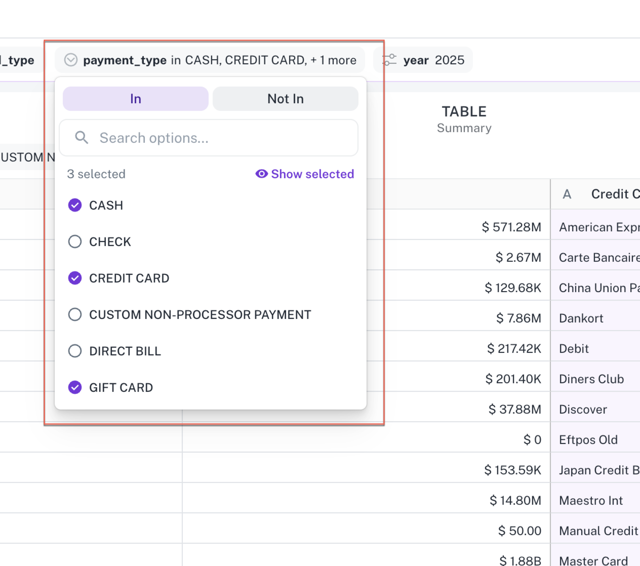Image resolution: width=640 pixels, height=566 pixels.
Task: Click the text type icon in Credit column header
Action: tap(567, 194)
